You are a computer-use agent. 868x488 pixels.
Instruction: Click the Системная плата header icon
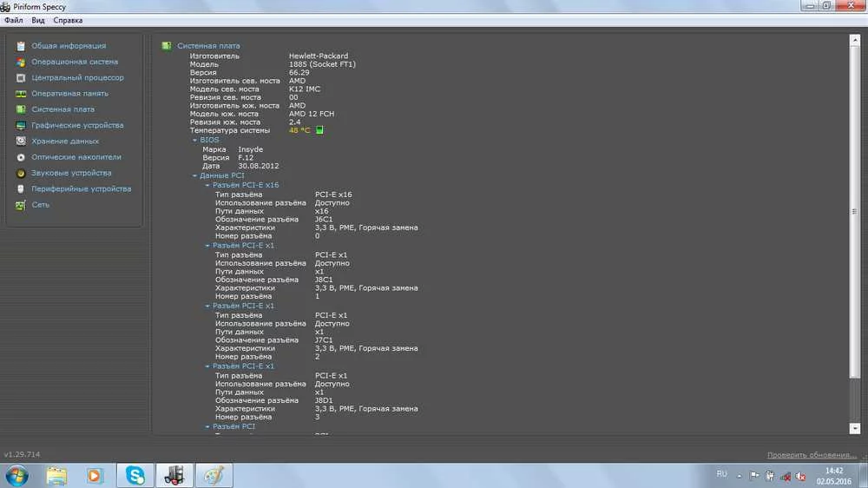point(166,45)
